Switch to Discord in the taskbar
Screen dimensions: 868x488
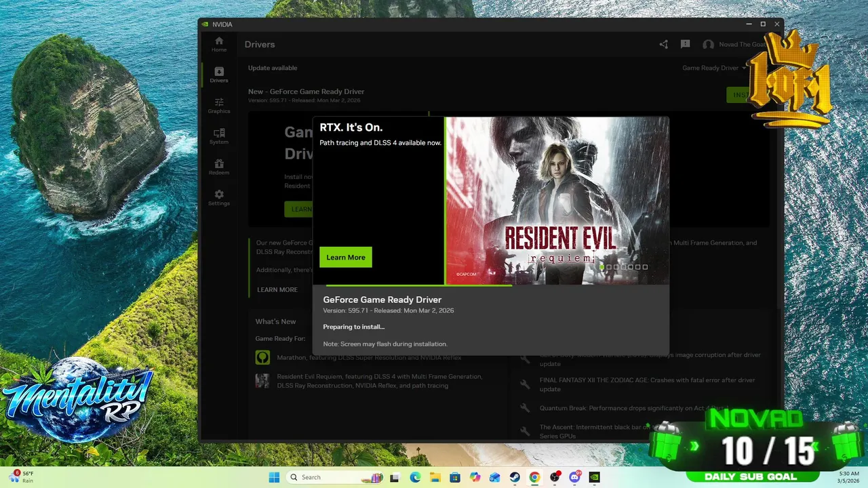(x=575, y=477)
